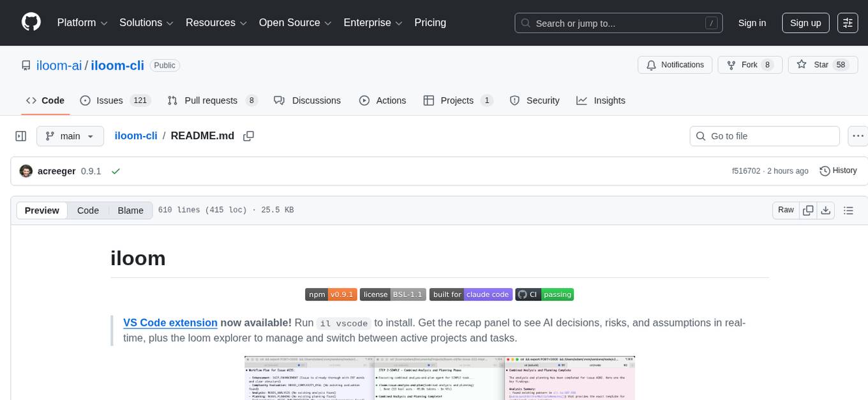The width and height of the screenshot is (868, 400).
Task: Copy the README.md file path
Action: pyautogui.click(x=248, y=135)
